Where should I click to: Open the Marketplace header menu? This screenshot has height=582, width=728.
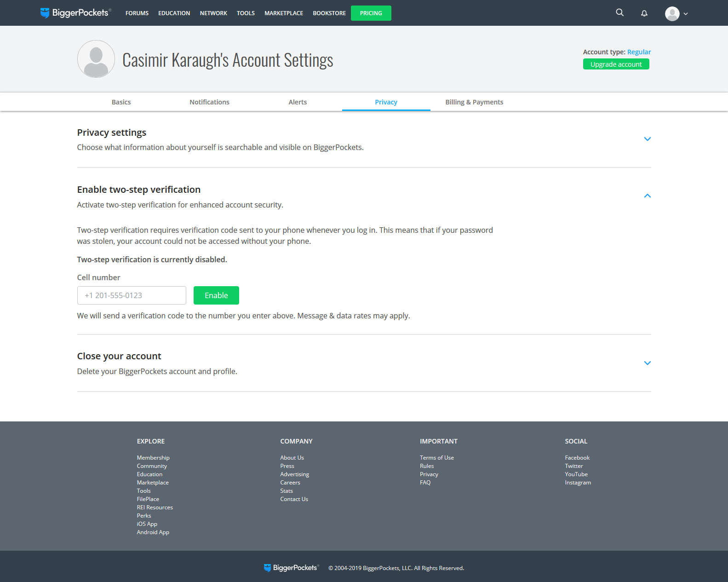284,13
